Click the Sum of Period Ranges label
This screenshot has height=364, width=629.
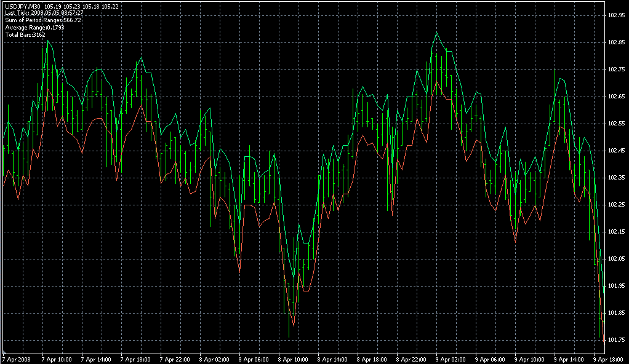(x=42, y=20)
